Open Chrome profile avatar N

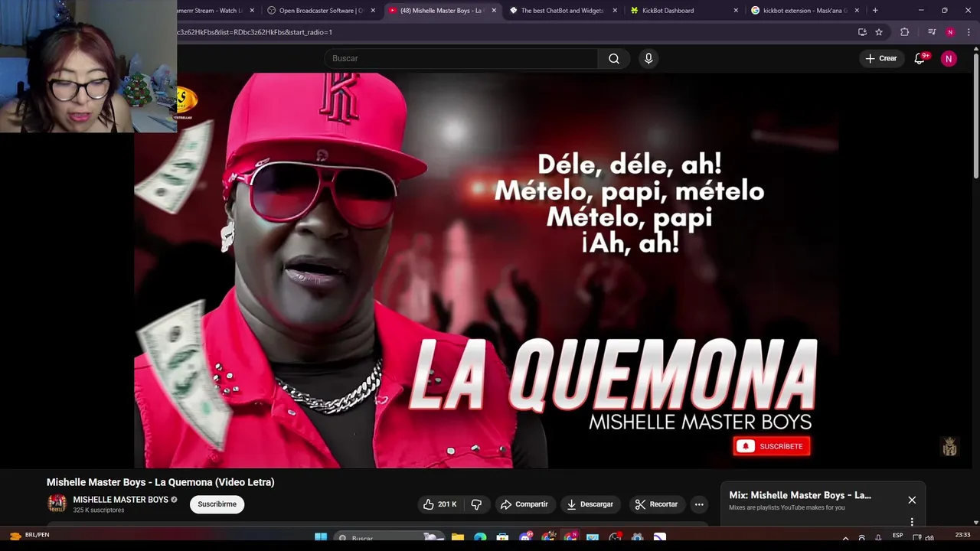point(950,32)
